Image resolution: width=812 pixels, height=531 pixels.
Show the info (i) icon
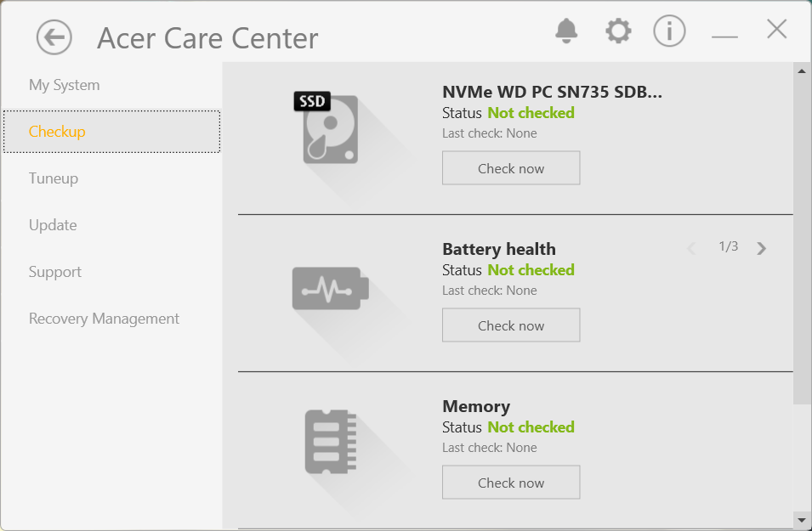coord(669,31)
